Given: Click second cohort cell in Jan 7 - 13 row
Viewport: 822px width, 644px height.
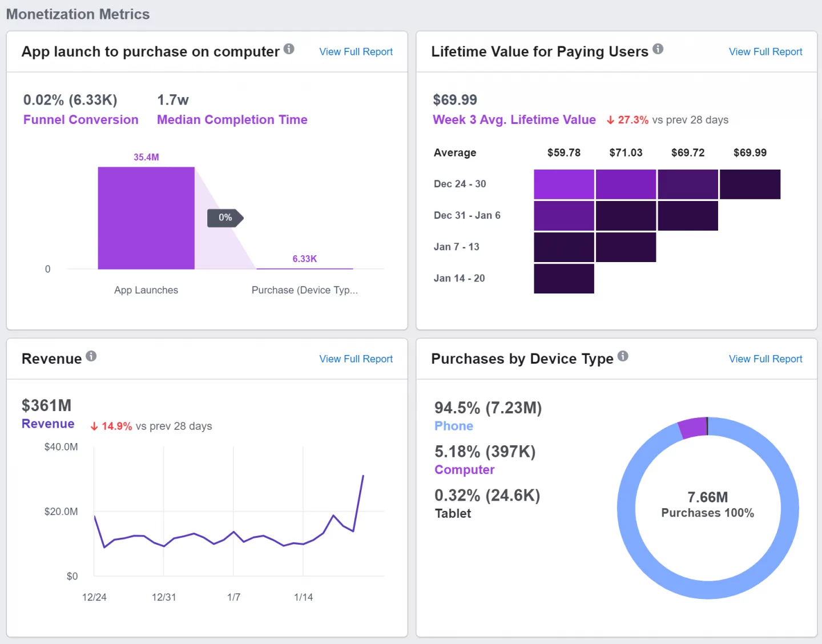Looking at the screenshot, I should [626, 247].
